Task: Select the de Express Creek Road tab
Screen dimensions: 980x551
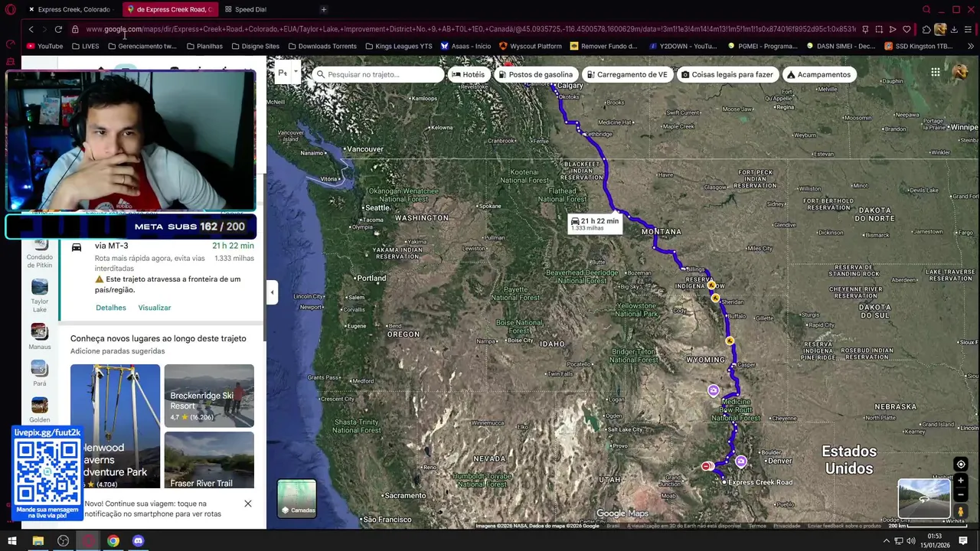Action: (x=170, y=9)
